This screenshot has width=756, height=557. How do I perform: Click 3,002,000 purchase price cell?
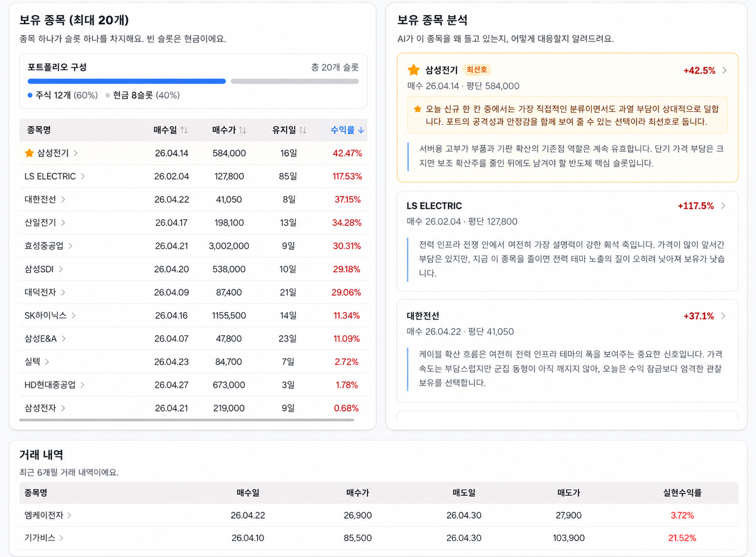[x=229, y=246]
